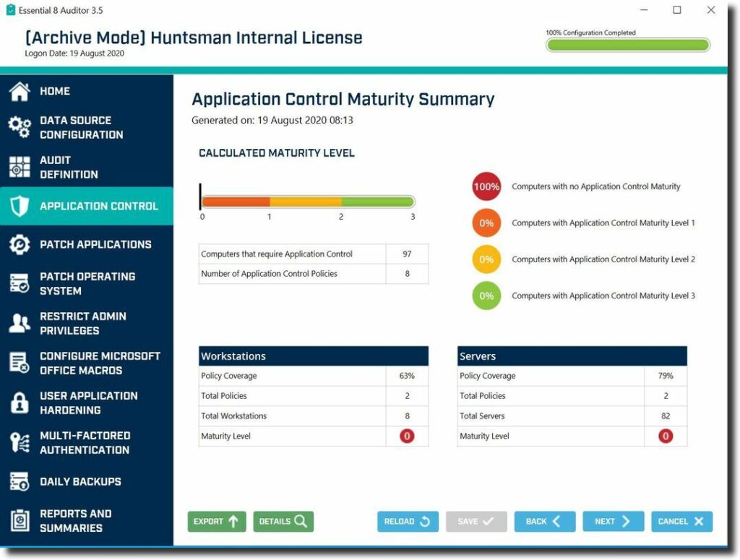This screenshot has height=560, width=740.
Task: Click the red Maturity Level badge under Workstations
Action: pos(406,436)
